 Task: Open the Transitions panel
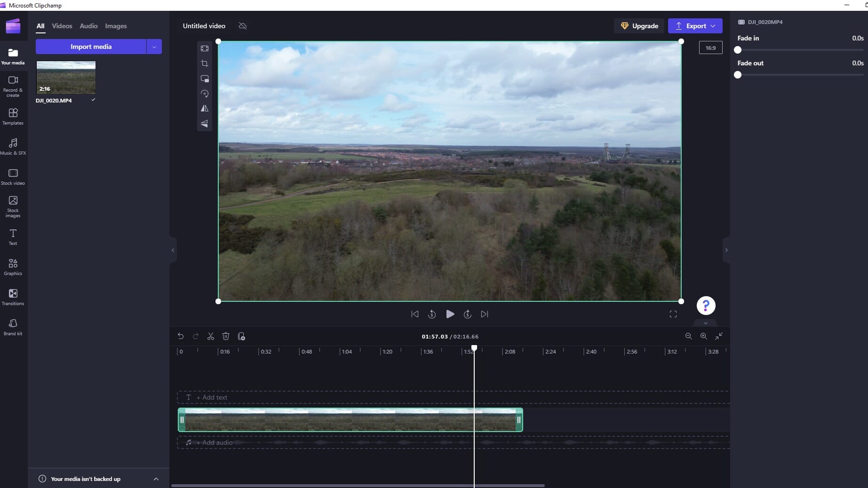[x=13, y=297]
